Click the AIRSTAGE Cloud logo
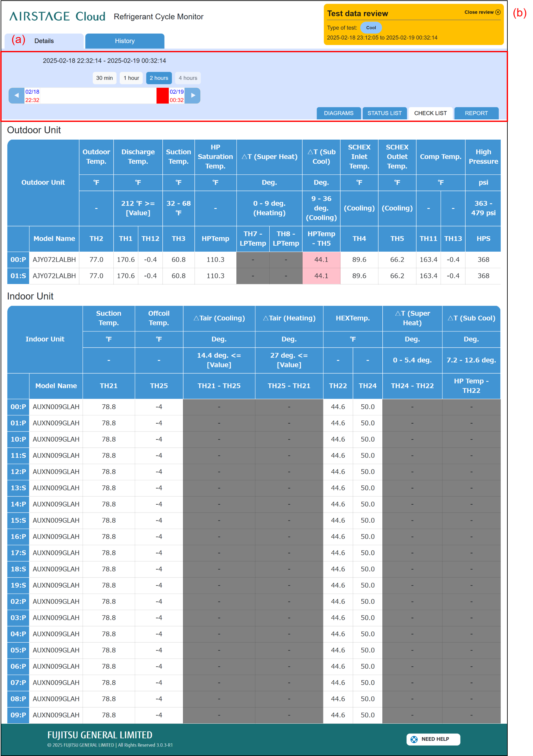 [x=57, y=16]
